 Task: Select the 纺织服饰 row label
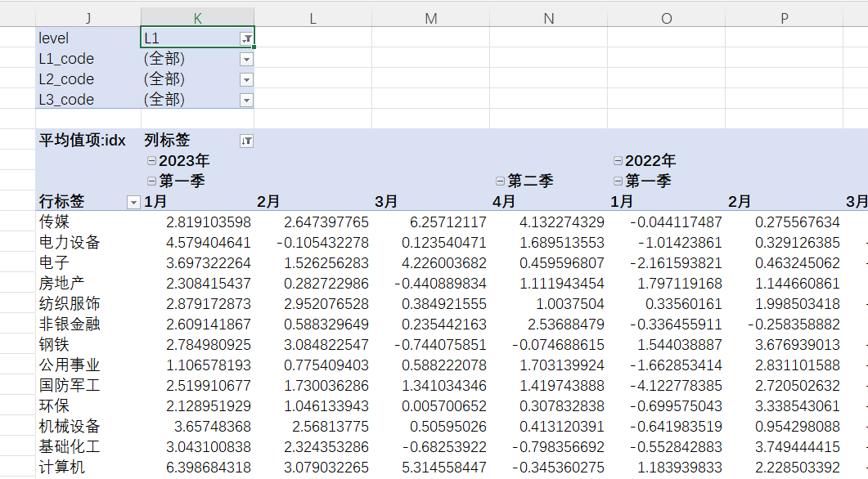[88, 303]
